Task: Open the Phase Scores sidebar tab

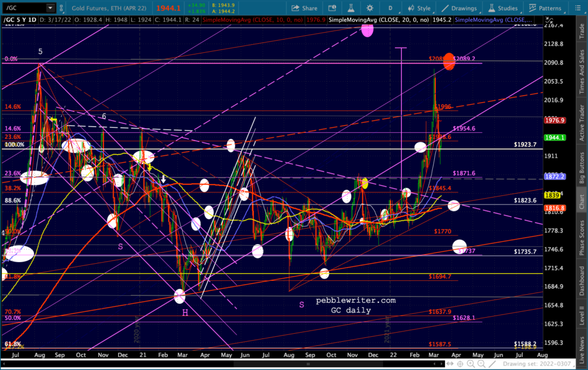Action: tap(582, 237)
